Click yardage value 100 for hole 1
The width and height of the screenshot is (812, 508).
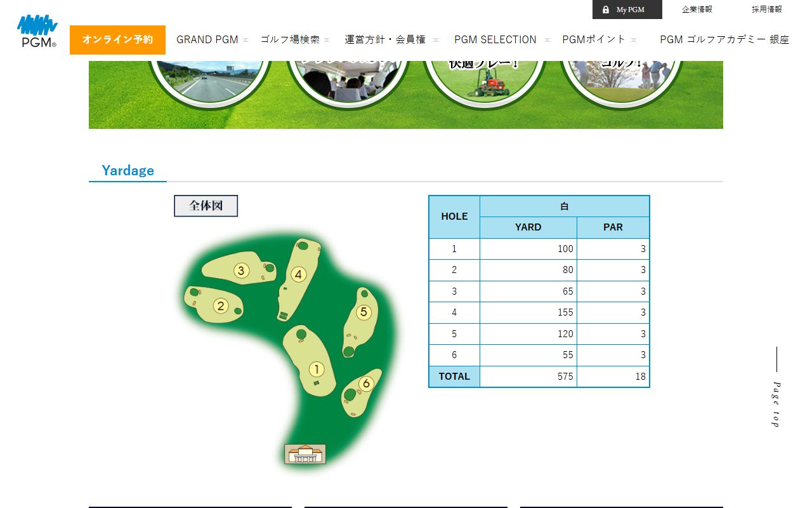[528, 249]
